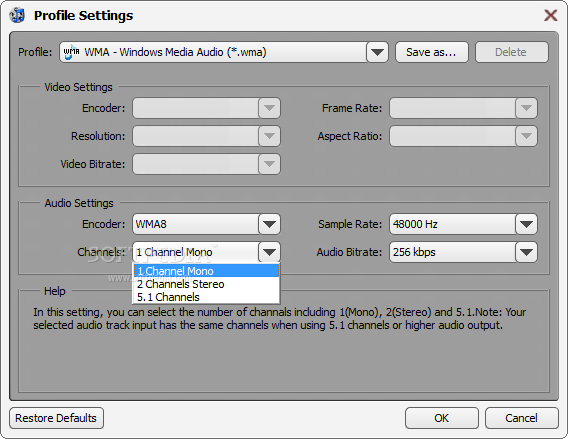Click the disabled Delete button
Viewport: 568px width, 439px height.
pos(511,52)
